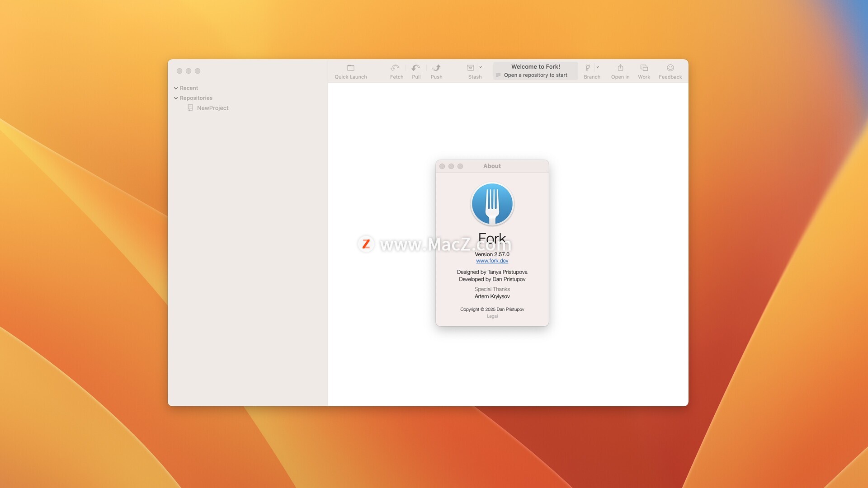The height and width of the screenshot is (488, 868).
Task: Click the Stash box icon
Action: coord(470,68)
